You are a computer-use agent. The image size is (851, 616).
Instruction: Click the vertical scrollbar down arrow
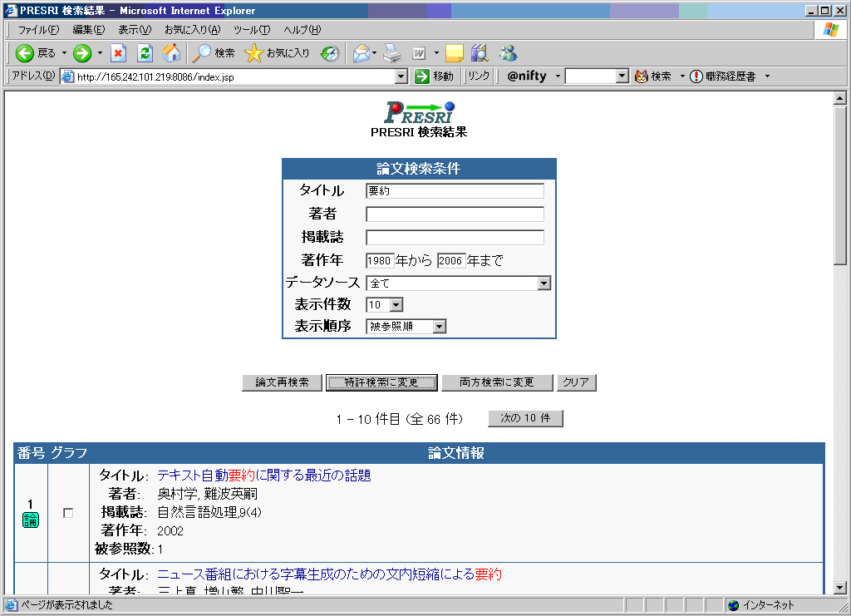tap(839, 588)
